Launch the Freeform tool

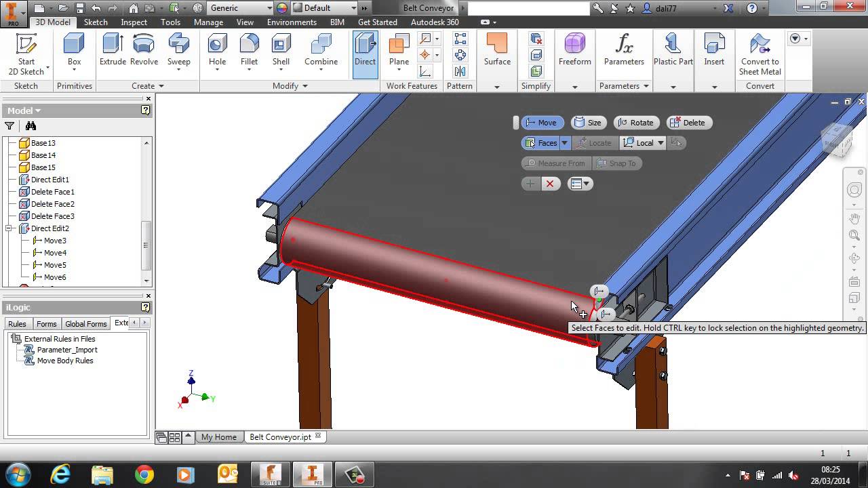point(574,51)
